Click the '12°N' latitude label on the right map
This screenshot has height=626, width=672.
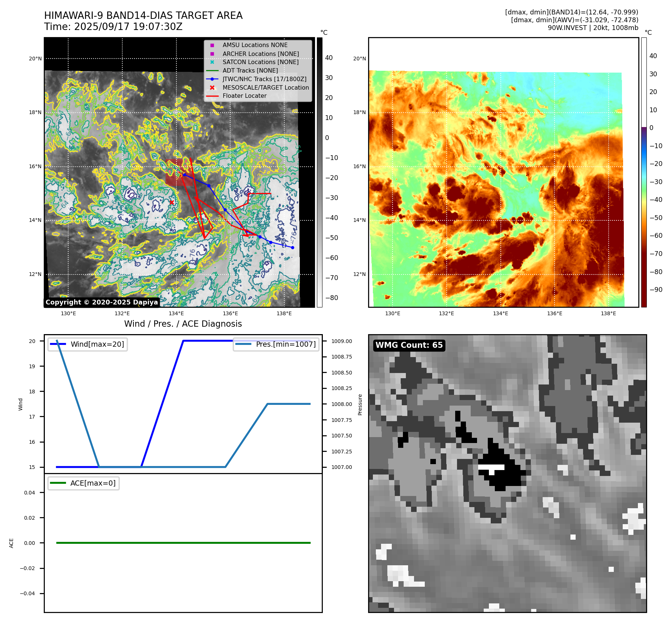tap(360, 274)
